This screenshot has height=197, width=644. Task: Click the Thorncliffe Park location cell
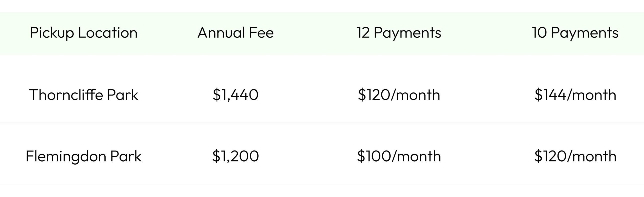[84, 95]
